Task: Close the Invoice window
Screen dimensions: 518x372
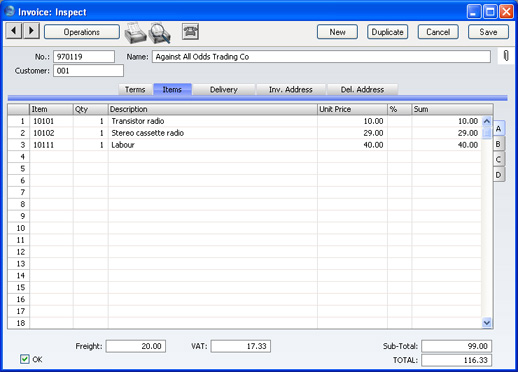Action: point(506,12)
